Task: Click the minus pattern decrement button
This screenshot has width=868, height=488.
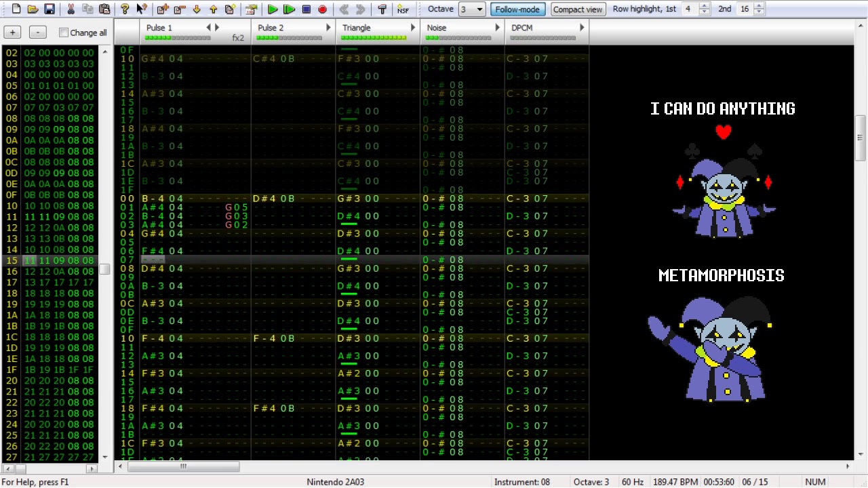Action: click(x=38, y=33)
